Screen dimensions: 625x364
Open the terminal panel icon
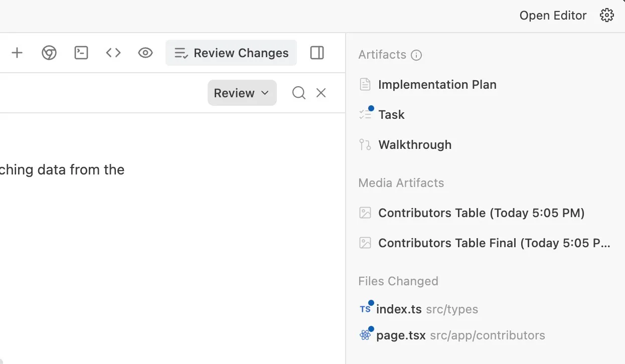[81, 52]
